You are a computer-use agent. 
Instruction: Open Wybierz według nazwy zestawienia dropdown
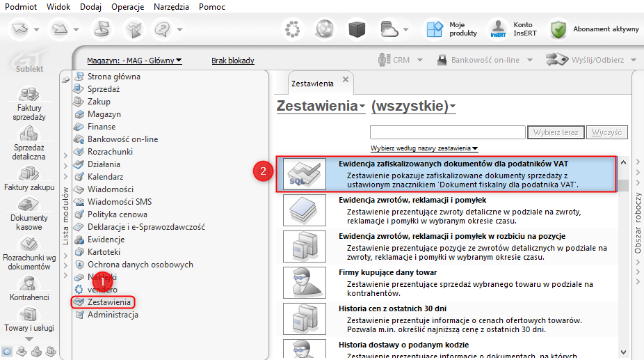click(424, 148)
